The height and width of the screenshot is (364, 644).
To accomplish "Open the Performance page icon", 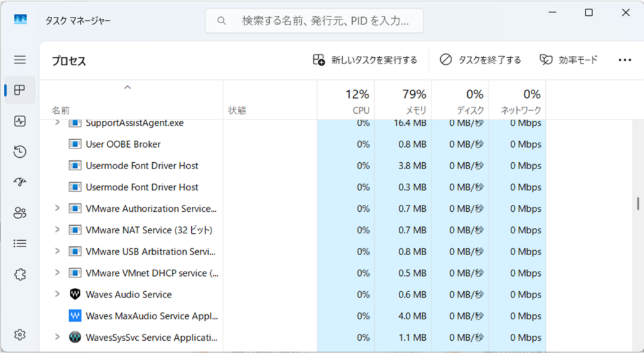I will [x=20, y=121].
